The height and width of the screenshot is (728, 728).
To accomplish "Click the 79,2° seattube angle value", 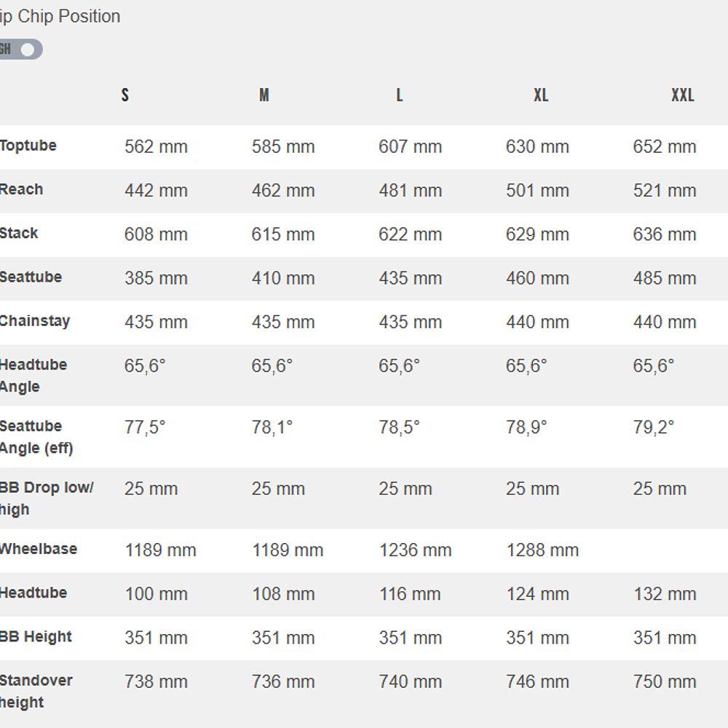I will click(x=654, y=427).
